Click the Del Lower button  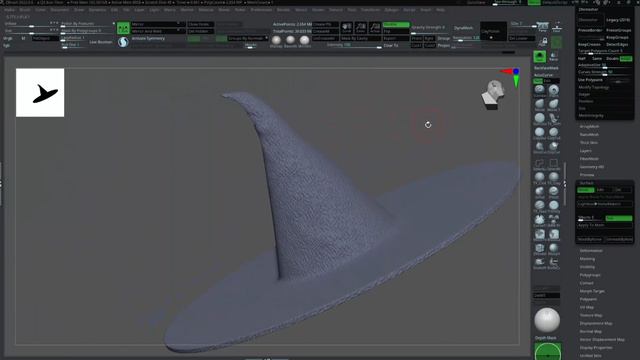(522, 38)
